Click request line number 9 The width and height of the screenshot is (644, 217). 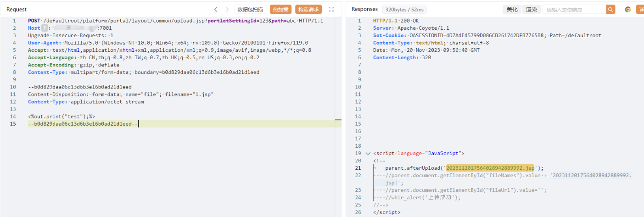(14, 79)
